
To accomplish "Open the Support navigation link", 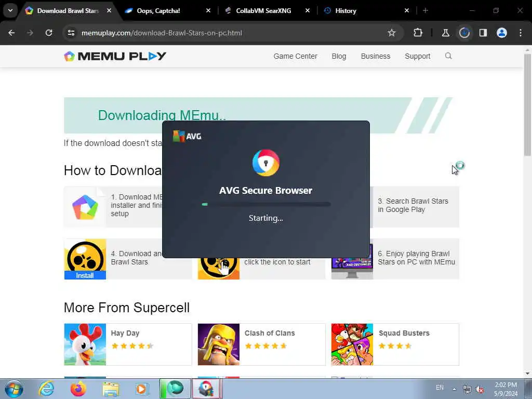I will pyautogui.click(x=418, y=56).
